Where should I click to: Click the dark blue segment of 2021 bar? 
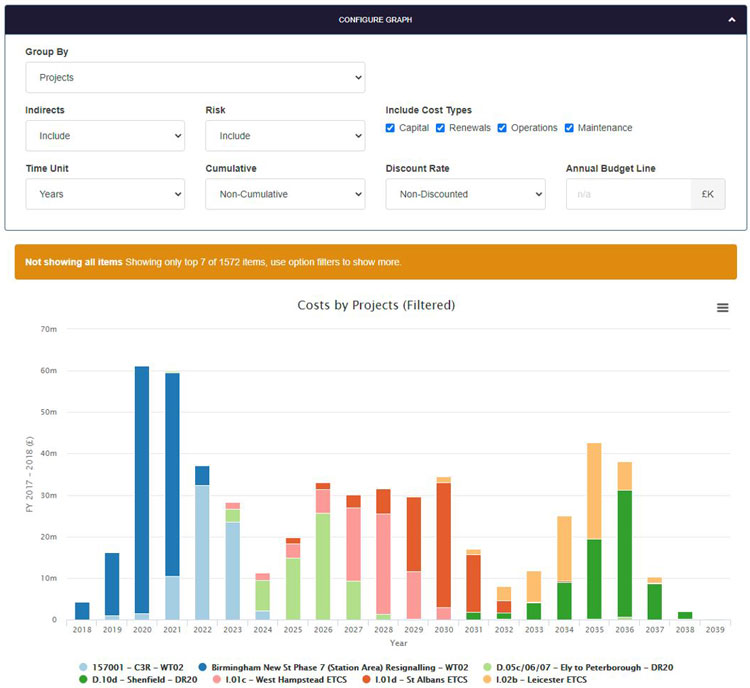pyautogui.click(x=172, y=474)
